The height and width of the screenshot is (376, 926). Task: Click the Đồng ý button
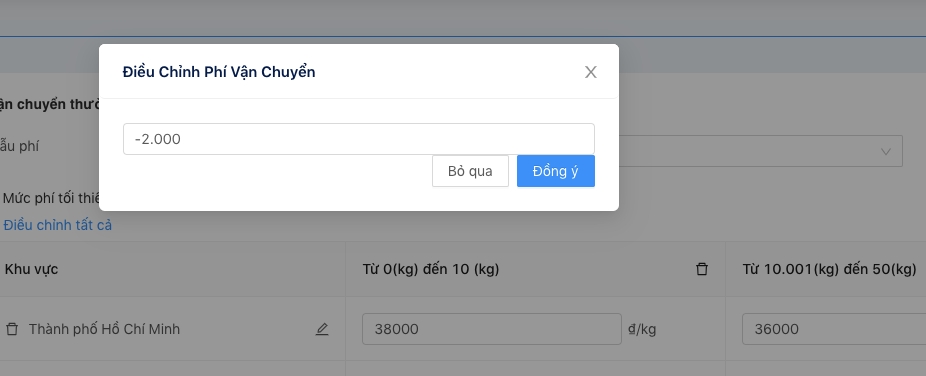556,171
